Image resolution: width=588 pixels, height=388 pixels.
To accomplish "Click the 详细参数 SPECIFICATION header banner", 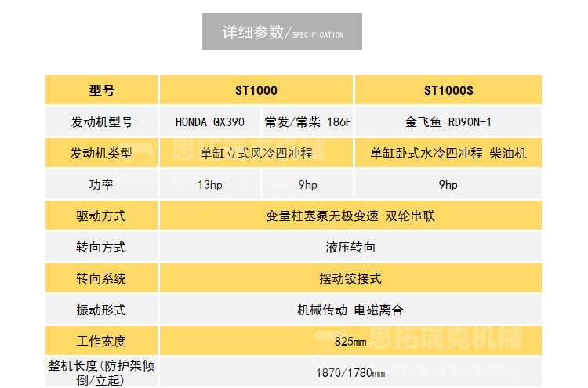I will click(282, 32).
